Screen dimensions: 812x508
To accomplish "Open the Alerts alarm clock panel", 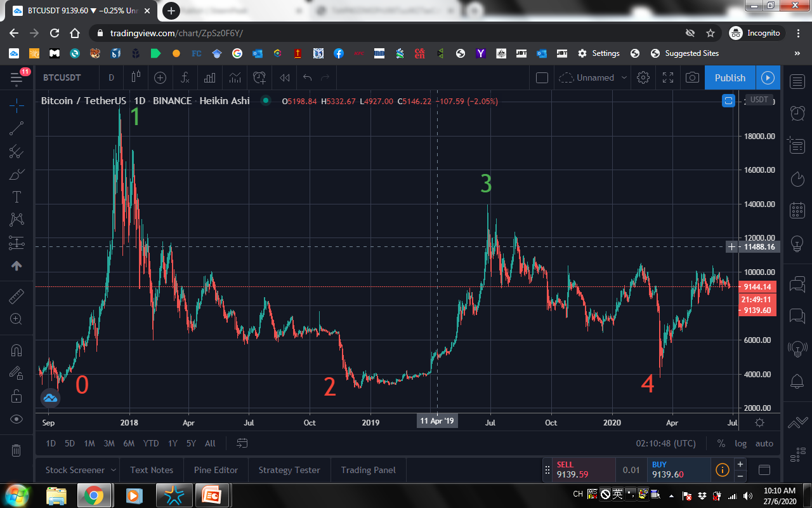I will click(x=797, y=113).
